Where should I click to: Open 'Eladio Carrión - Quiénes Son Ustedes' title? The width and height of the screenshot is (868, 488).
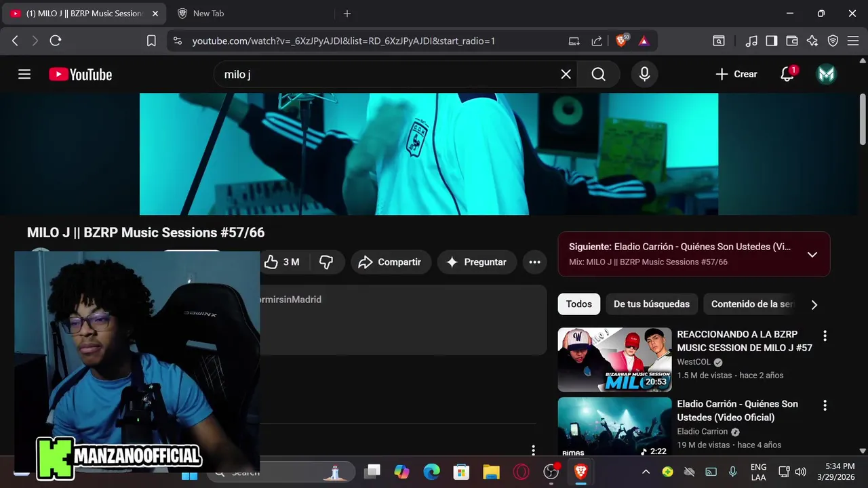click(x=738, y=411)
